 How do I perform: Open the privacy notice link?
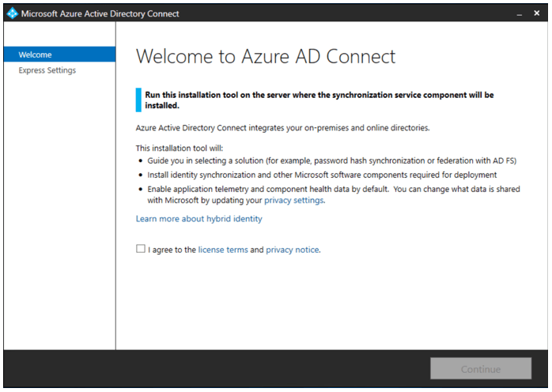(x=293, y=250)
